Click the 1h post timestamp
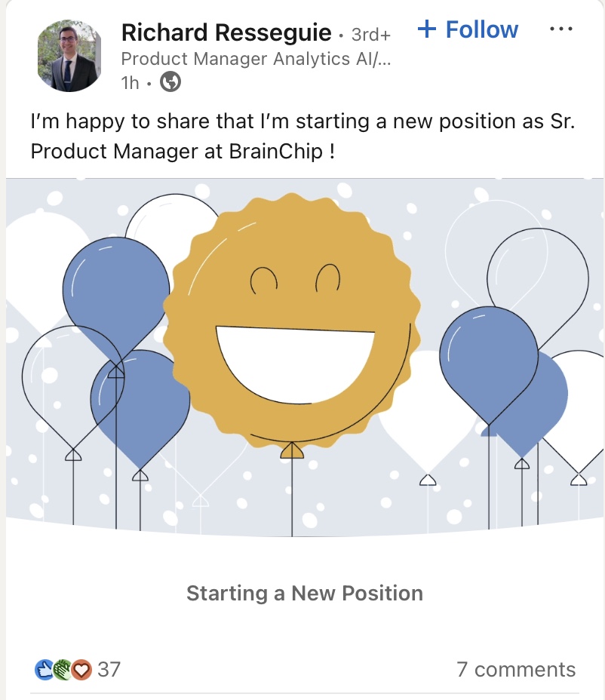605x700 pixels. [x=130, y=82]
